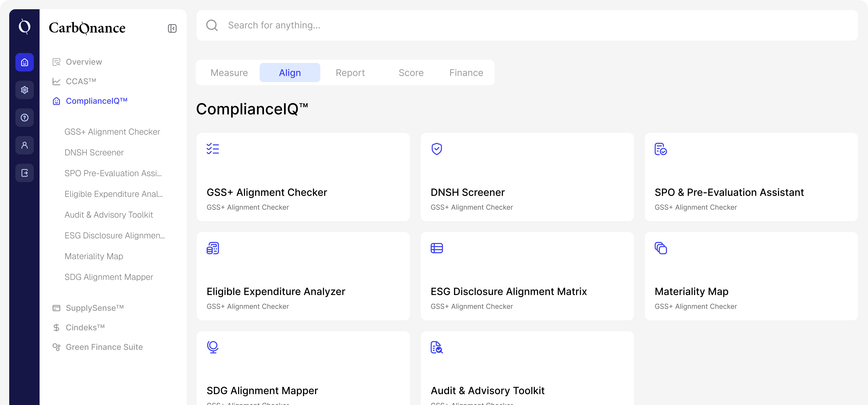This screenshot has height=405, width=868.
Task: Open ComplianceIQ from the sidebar
Action: click(x=96, y=101)
